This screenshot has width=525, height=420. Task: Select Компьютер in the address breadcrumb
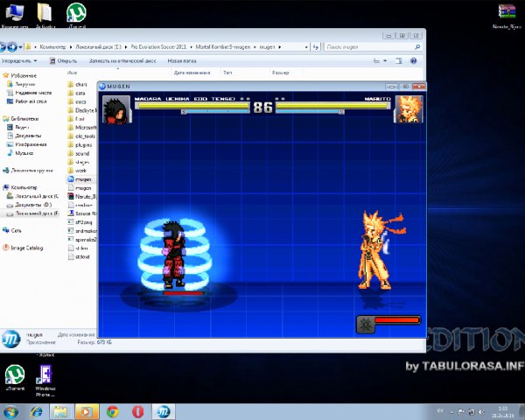pyautogui.click(x=52, y=47)
